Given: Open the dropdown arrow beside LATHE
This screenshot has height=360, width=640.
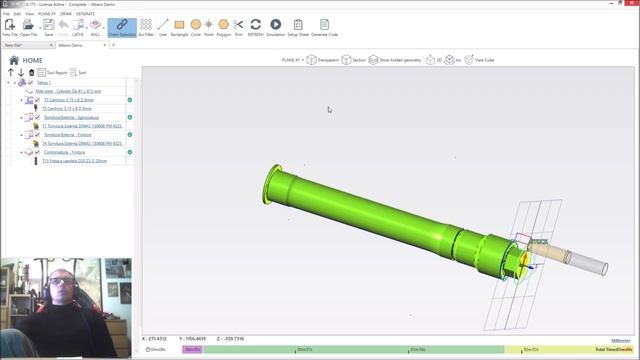Looking at the screenshot, I should click(x=87, y=28).
